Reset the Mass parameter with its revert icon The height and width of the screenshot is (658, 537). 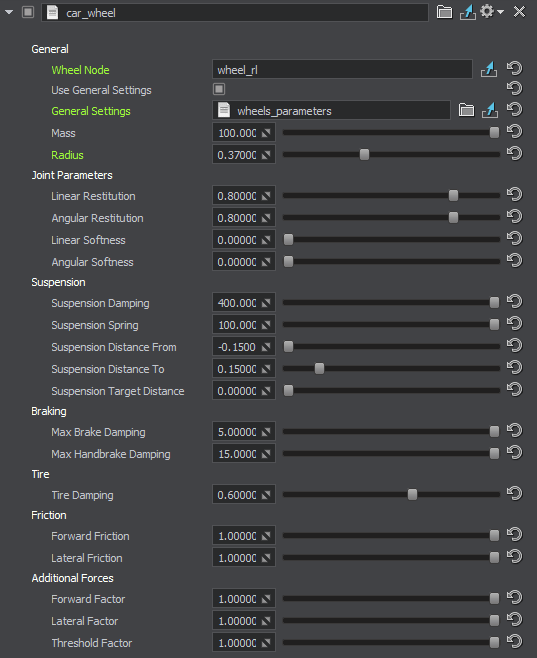[x=514, y=132]
